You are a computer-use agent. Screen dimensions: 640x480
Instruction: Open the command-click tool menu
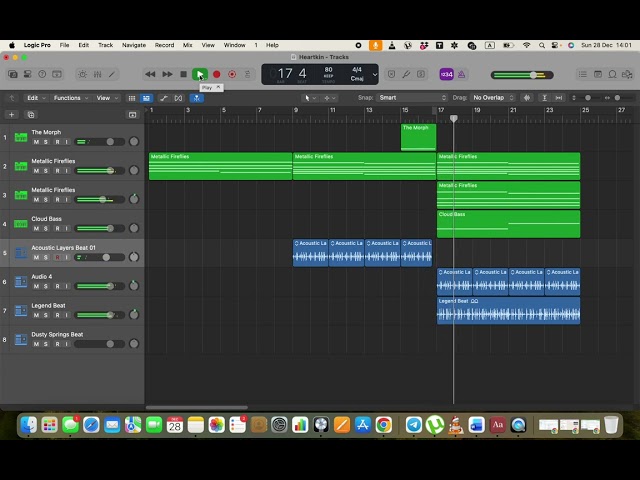pyautogui.click(x=330, y=98)
